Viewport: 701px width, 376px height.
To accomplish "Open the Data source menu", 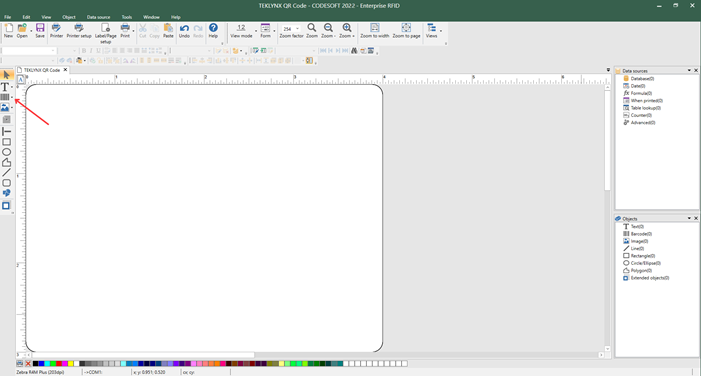I will coord(98,17).
